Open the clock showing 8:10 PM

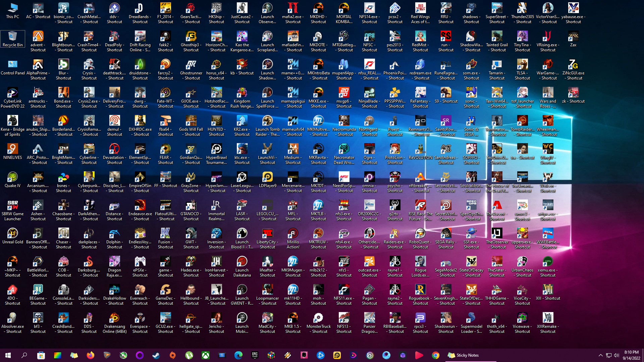click(x=632, y=355)
